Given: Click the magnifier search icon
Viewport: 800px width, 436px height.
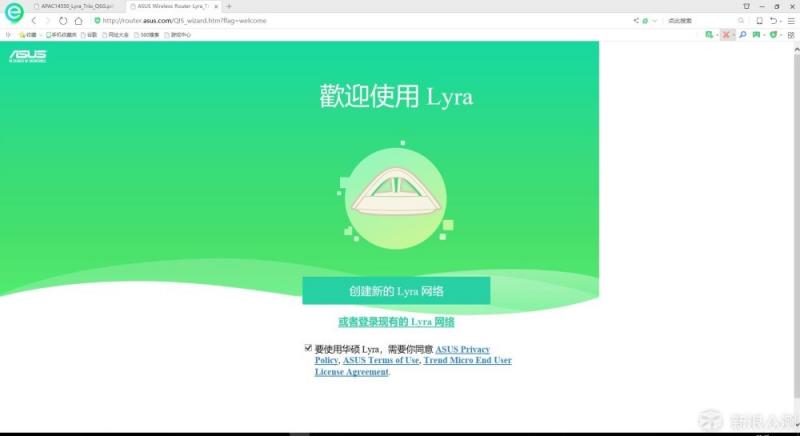Looking at the screenshot, I should 741,21.
